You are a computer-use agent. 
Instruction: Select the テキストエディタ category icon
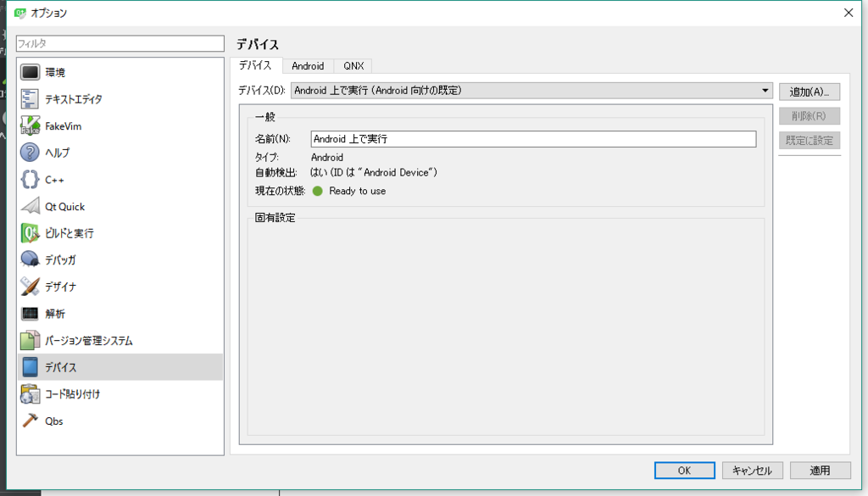(30, 99)
